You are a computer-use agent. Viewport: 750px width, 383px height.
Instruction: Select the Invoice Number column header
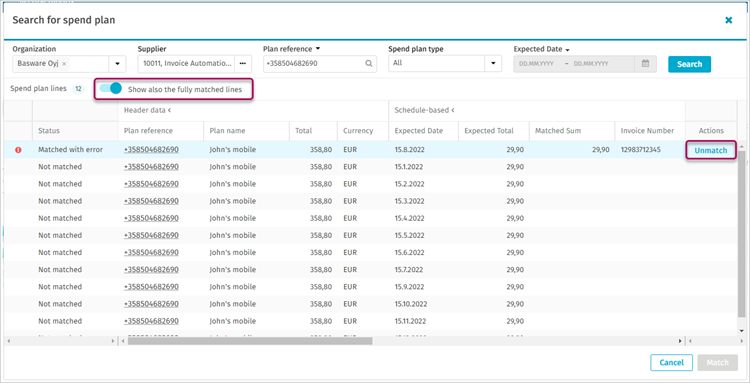tap(650, 131)
